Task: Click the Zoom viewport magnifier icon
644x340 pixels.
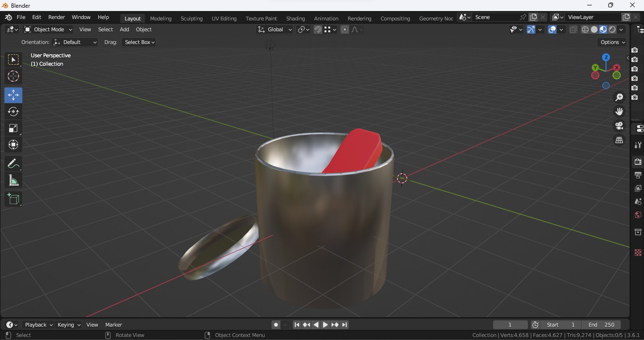Action: (x=619, y=97)
